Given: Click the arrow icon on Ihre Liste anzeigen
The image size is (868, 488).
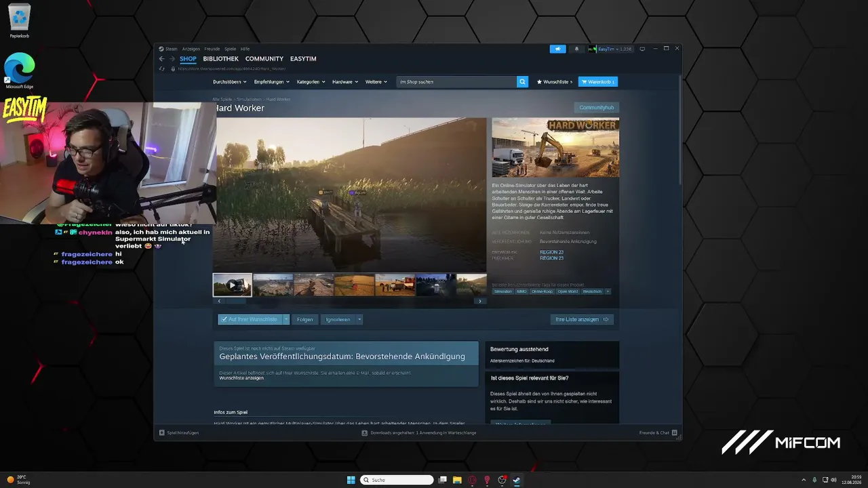Looking at the screenshot, I should click(606, 319).
